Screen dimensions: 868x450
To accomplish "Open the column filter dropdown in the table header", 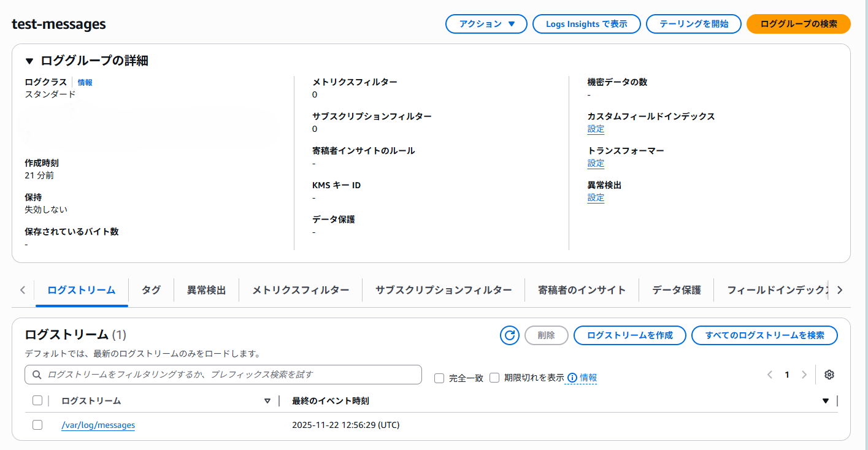I will click(x=825, y=400).
